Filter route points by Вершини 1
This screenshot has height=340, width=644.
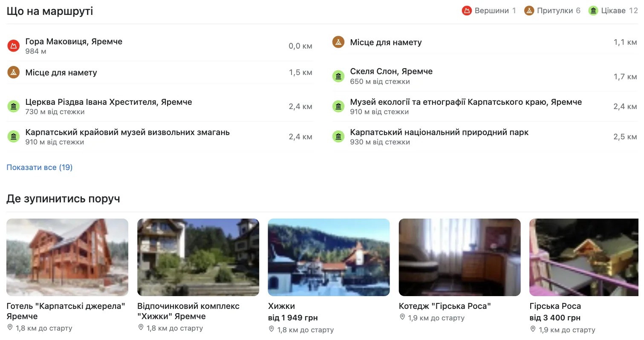pos(489,11)
